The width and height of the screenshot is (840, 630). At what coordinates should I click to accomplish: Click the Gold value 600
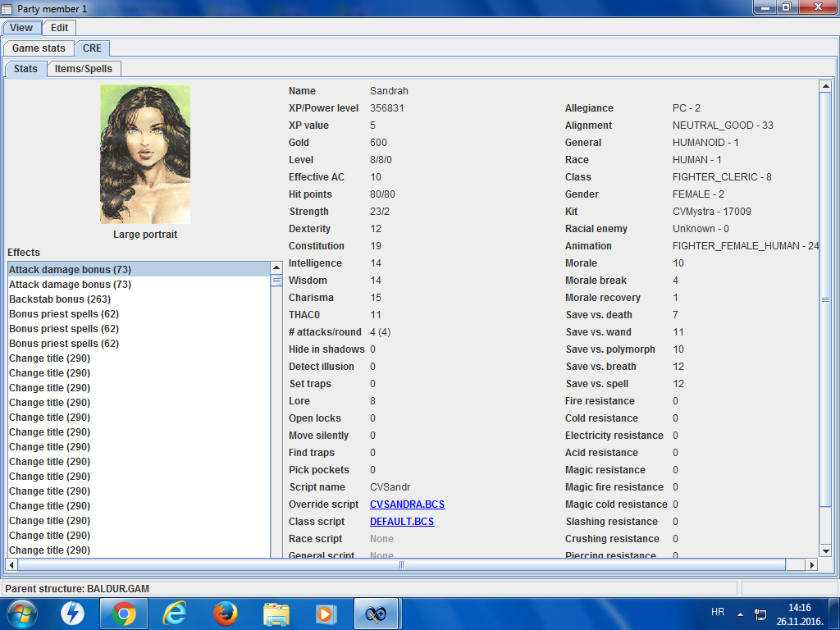378,143
